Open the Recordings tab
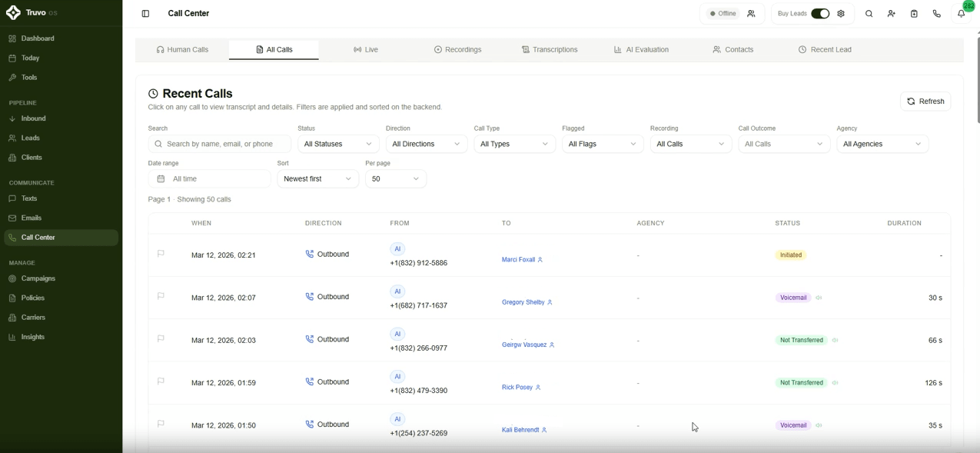 [457, 49]
